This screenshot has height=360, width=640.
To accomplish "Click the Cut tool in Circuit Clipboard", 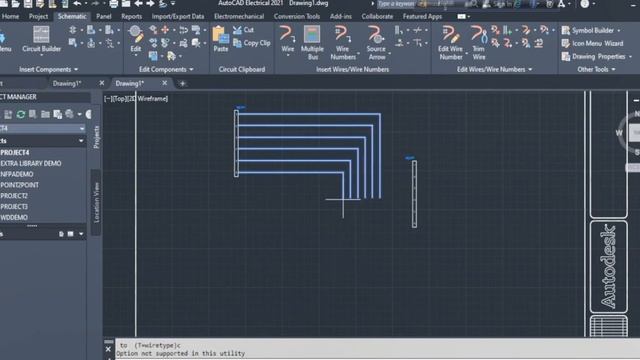I will (x=243, y=30).
